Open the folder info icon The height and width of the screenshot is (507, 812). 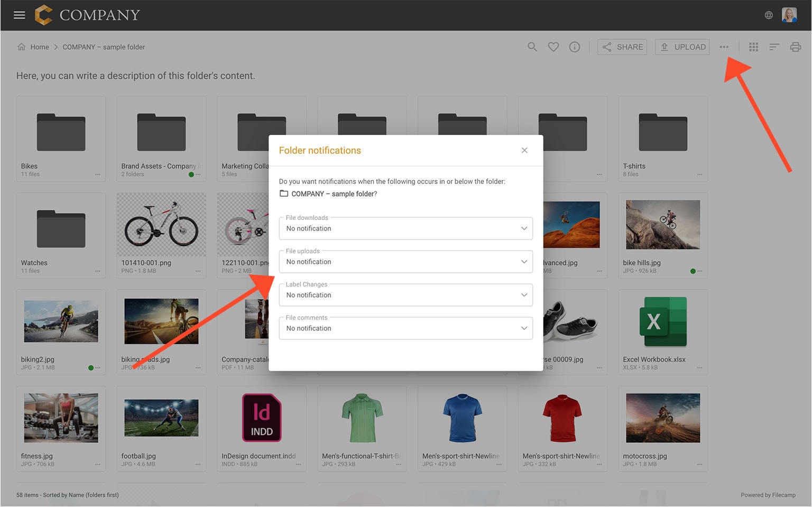(x=575, y=47)
